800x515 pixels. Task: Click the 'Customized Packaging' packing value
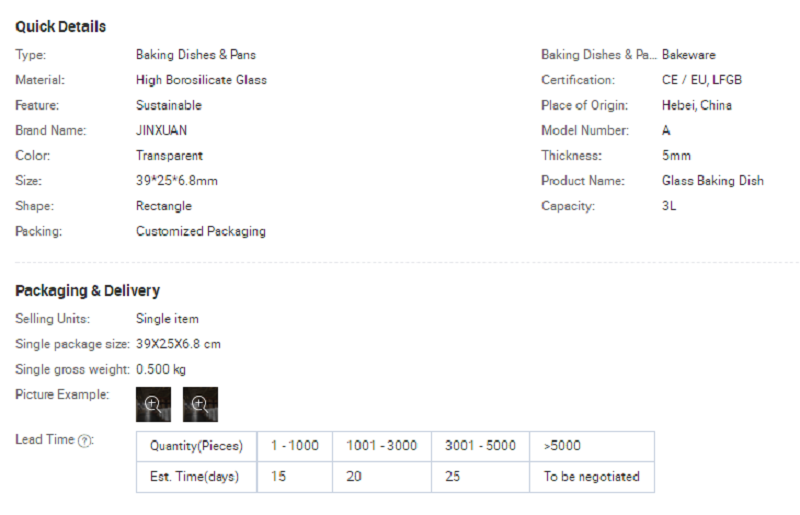[x=200, y=232]
